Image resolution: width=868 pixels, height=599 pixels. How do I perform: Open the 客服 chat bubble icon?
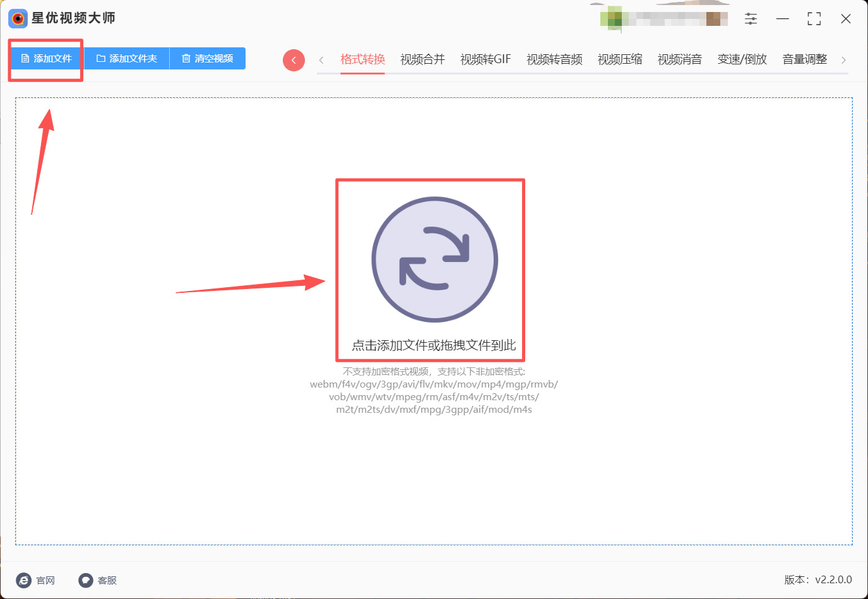[85, 580]
